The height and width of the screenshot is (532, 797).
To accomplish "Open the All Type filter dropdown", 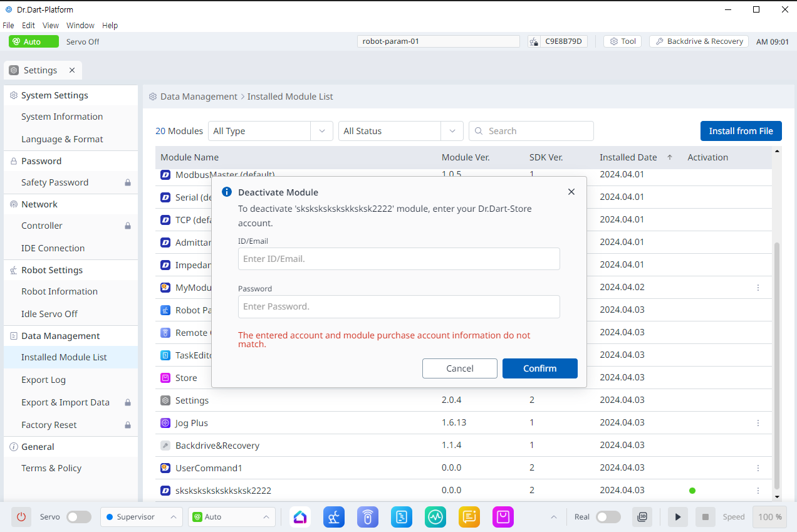I will click(269, 131).
